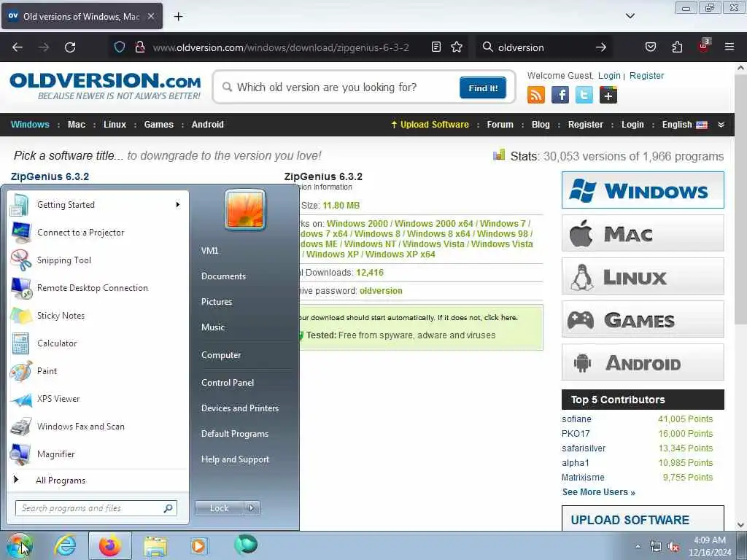Open a new browser tab
Viewport: 747px width, 560px height.
coord(178,17)
